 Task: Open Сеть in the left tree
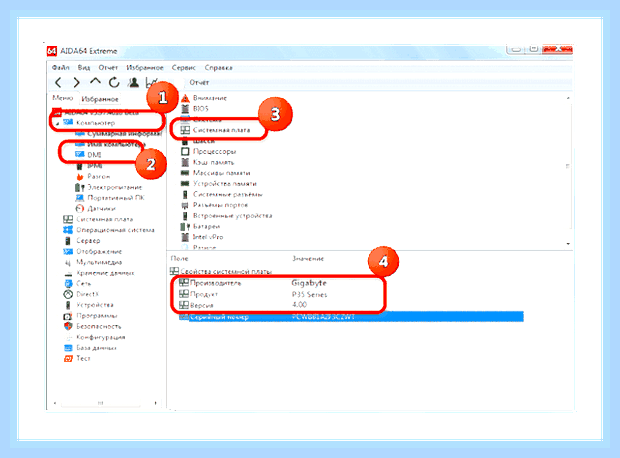pyautogui.click(x=83, y=284)
